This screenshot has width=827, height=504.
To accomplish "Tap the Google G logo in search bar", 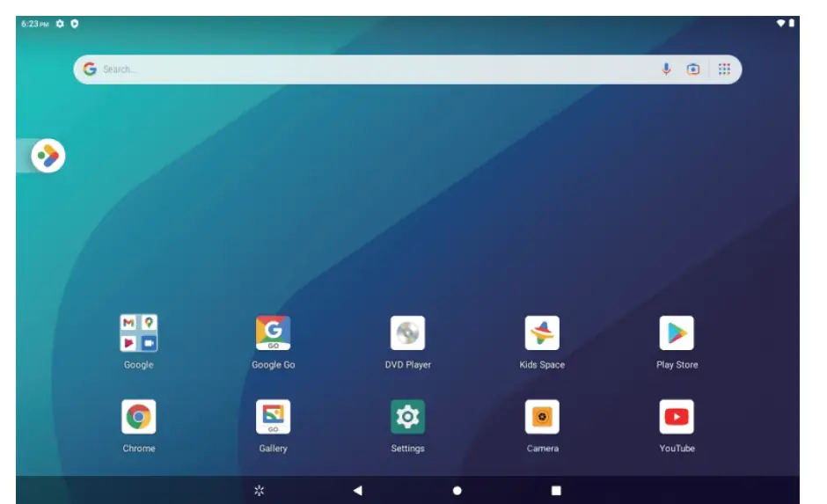I will (90, 69).
